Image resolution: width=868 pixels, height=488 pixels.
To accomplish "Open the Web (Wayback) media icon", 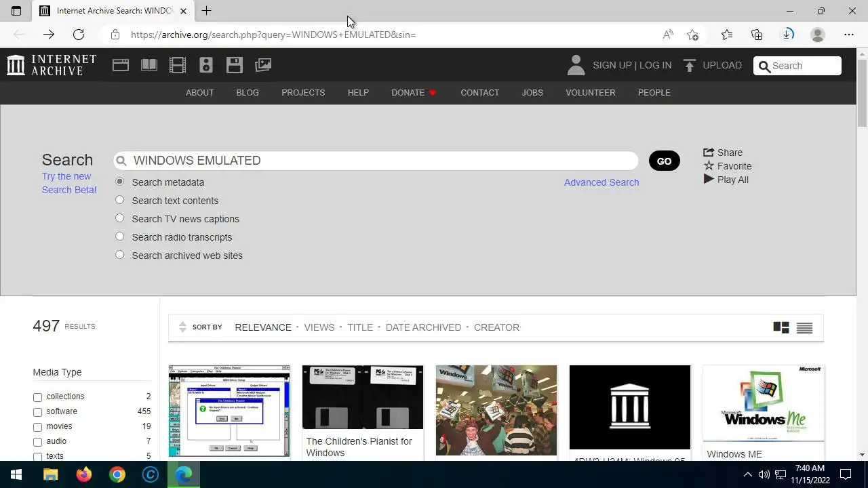I will tap(121, 65).
